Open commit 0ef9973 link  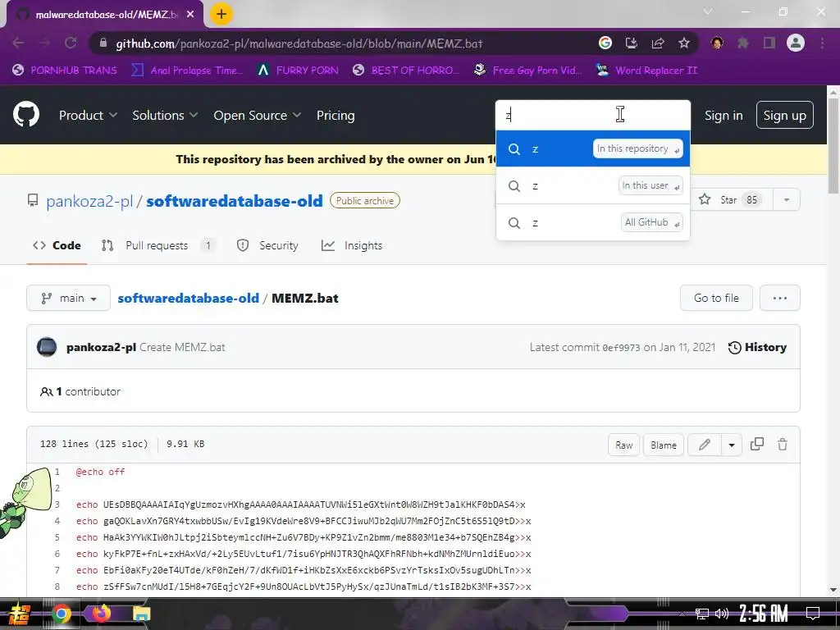click(621, 348)
